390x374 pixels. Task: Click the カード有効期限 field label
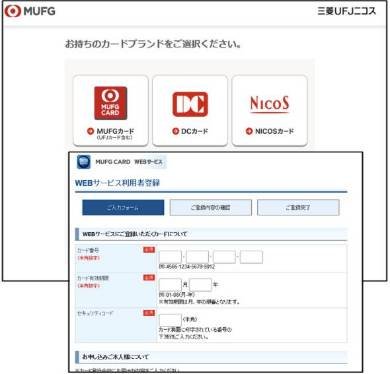[93, 278]
